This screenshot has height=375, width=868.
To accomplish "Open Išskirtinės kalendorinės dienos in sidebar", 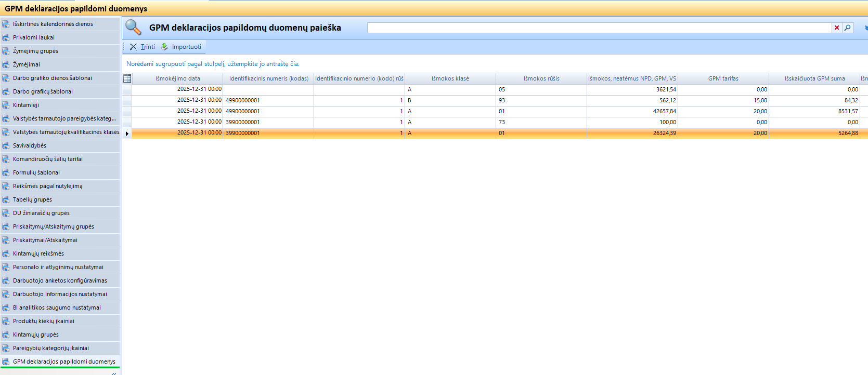I will pos(53,24).
